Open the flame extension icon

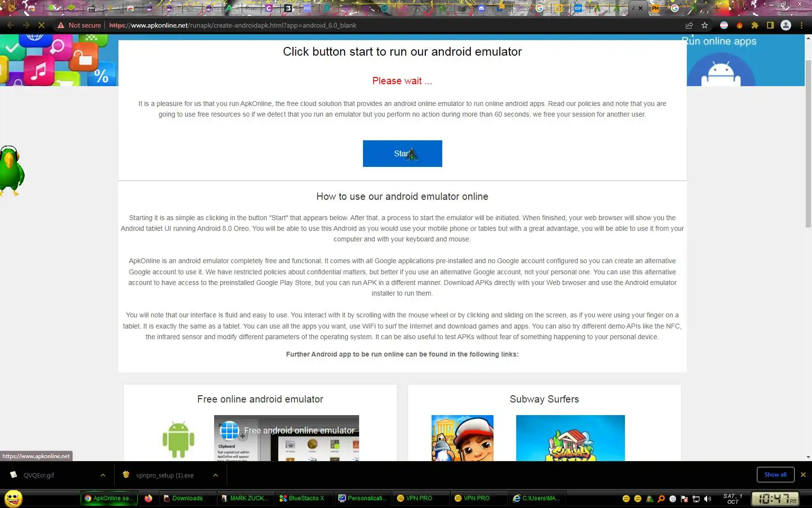(739, 25)
